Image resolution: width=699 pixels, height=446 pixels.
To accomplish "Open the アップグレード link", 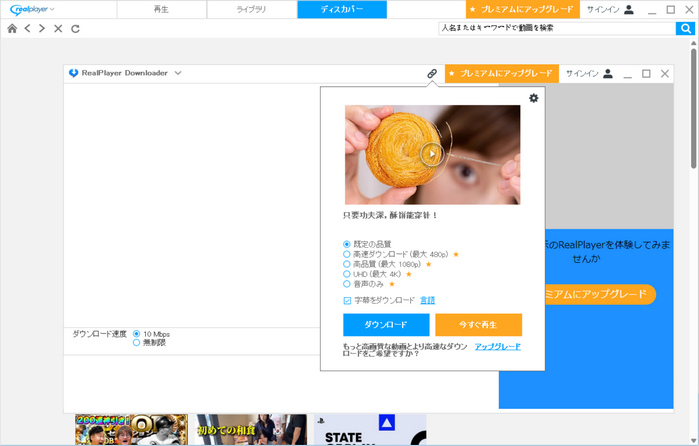I will [x=498, y=346].
